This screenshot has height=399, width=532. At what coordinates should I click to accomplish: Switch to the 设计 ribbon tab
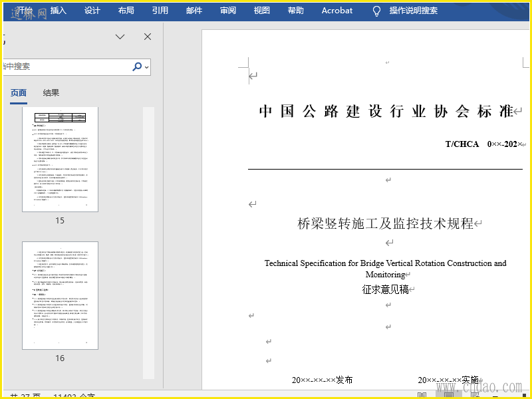(x=92, y=11)
